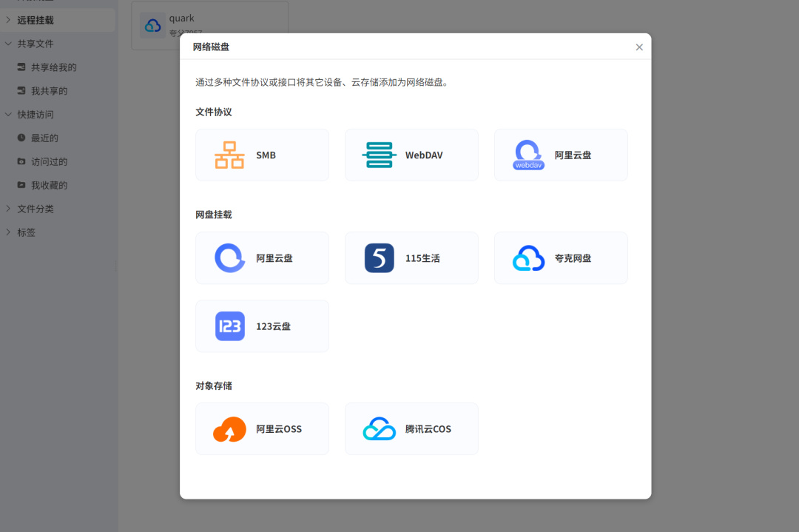Click the 115生活 number five icon
The height and width of the screenshot is (532, 799).
(x=379, y=257)
